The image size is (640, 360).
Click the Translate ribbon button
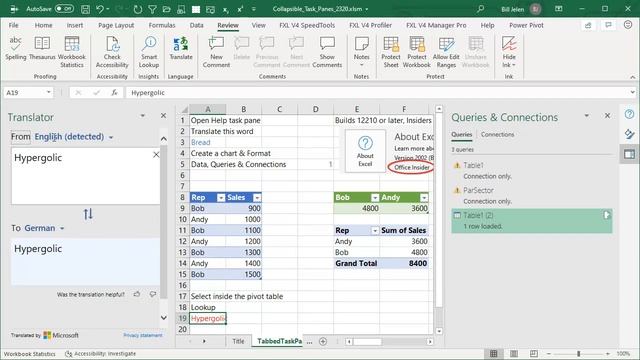coord(181,49)
